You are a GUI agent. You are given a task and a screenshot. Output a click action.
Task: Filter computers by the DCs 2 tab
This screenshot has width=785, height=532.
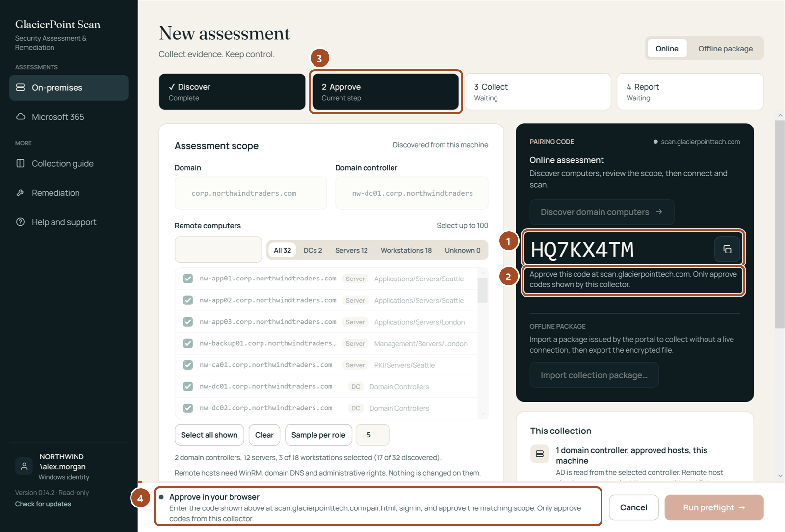coord(313,250)
